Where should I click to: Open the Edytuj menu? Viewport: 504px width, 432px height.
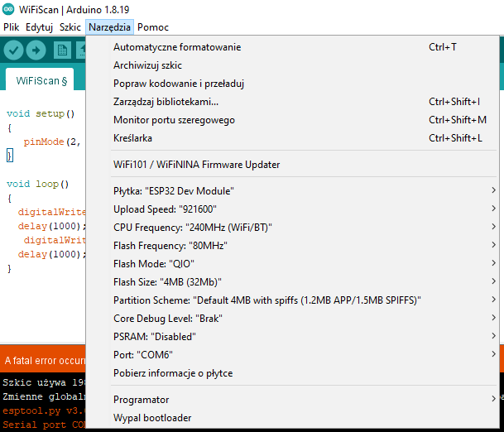coord(39,27)
